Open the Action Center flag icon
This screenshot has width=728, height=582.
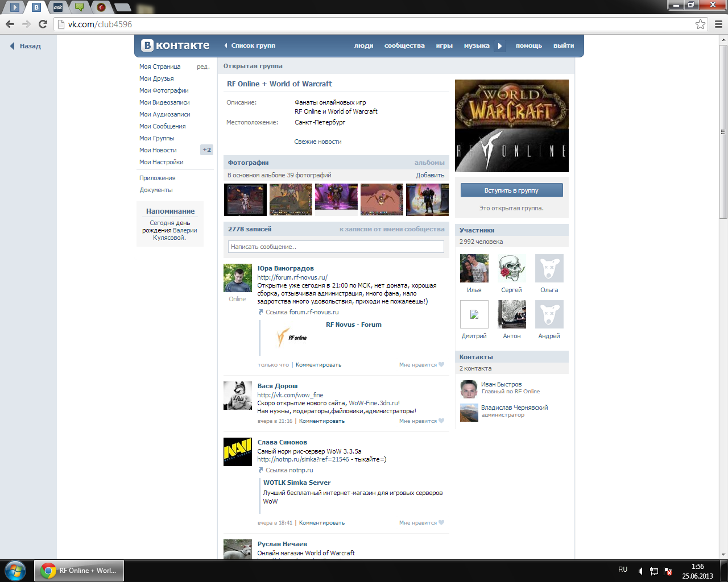(x=668, y=571)
